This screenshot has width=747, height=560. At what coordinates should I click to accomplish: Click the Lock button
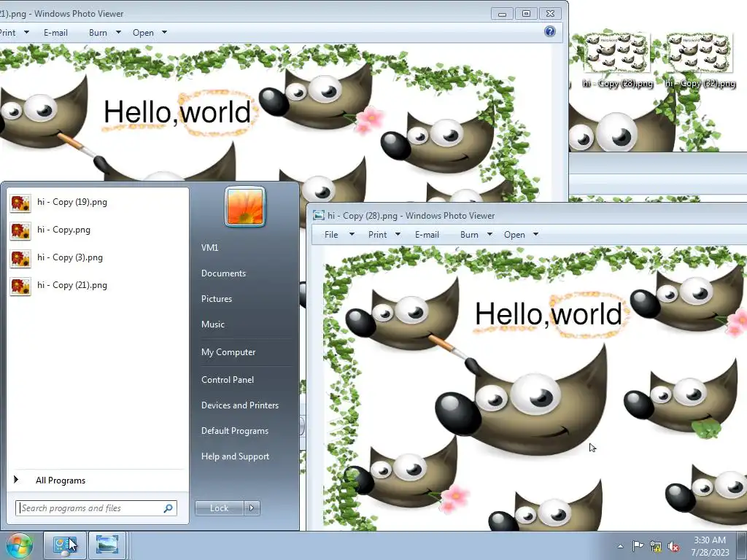[219, 508]
